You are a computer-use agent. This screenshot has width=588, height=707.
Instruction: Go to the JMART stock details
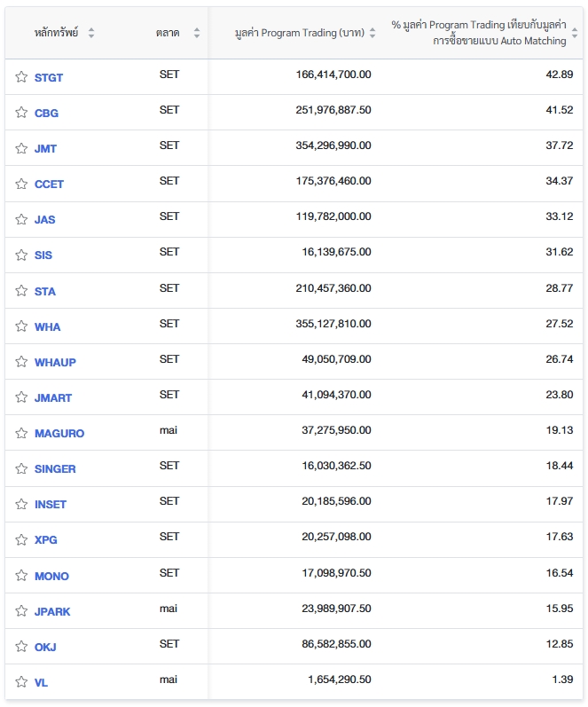(x=53, y=398)
